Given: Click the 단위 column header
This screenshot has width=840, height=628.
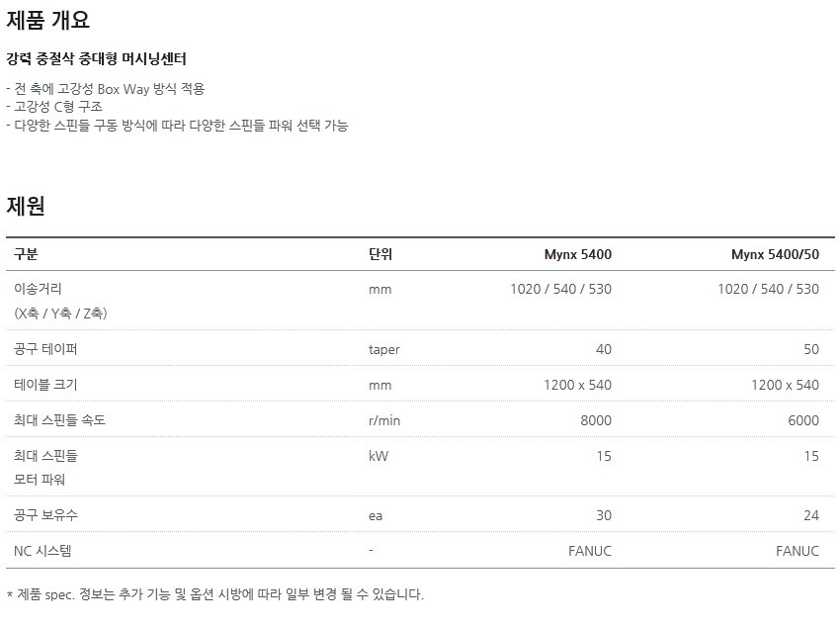Looking at the screenshot, I should (x=380, y=254).
